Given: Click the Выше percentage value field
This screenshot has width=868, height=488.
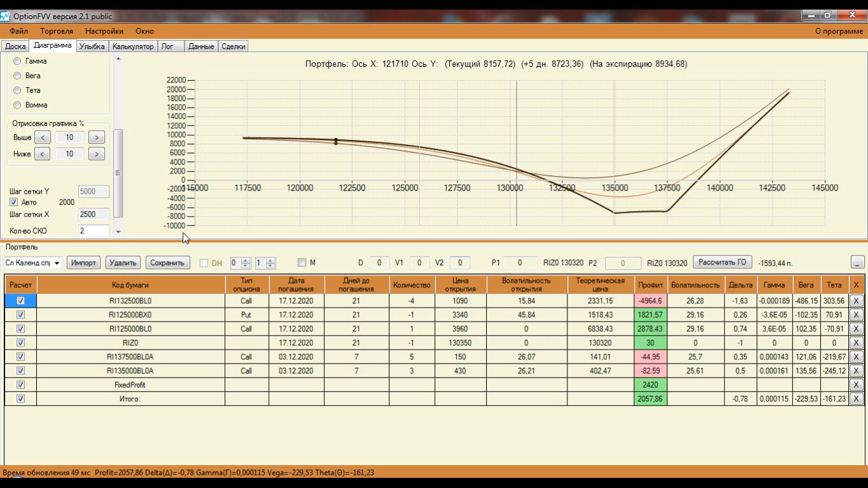Looking at the screenshot, I should (x=69, y=137).
